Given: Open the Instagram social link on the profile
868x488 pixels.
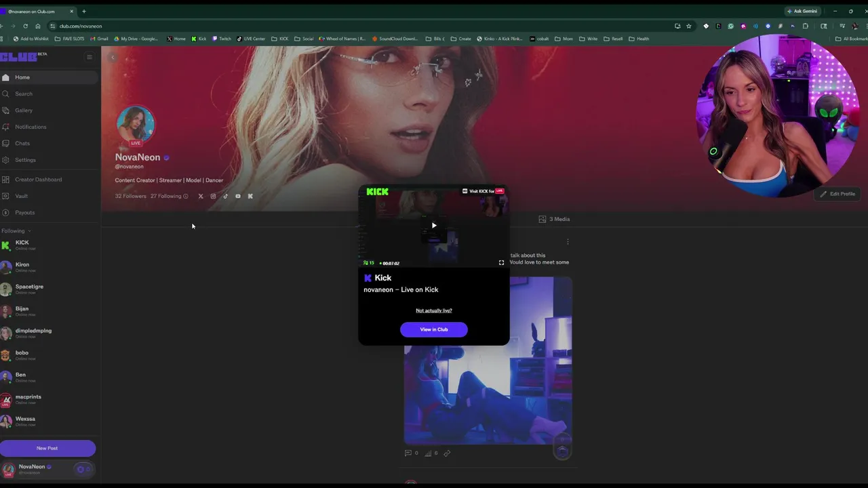Looking at the screenshot, I should coord(213,197).
